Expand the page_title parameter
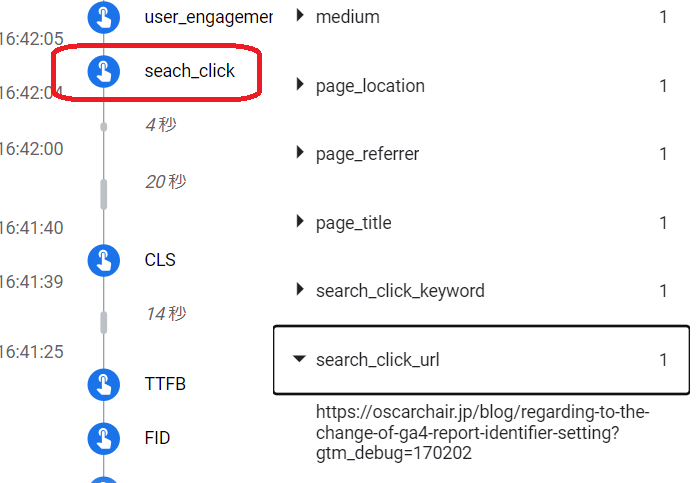The image size is (697, 483). pyautogui.click(x=300, y=222)
